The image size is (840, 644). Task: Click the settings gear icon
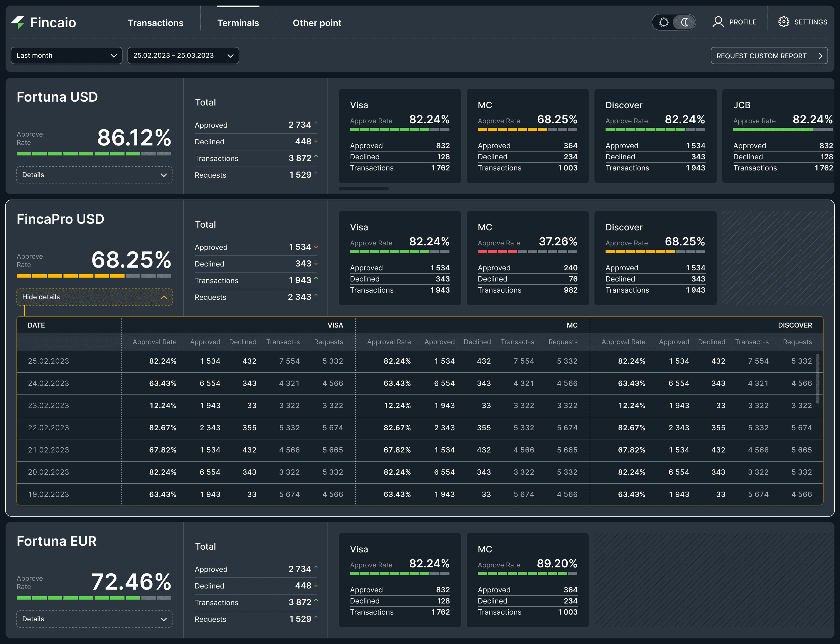click(x=783, y=22)
